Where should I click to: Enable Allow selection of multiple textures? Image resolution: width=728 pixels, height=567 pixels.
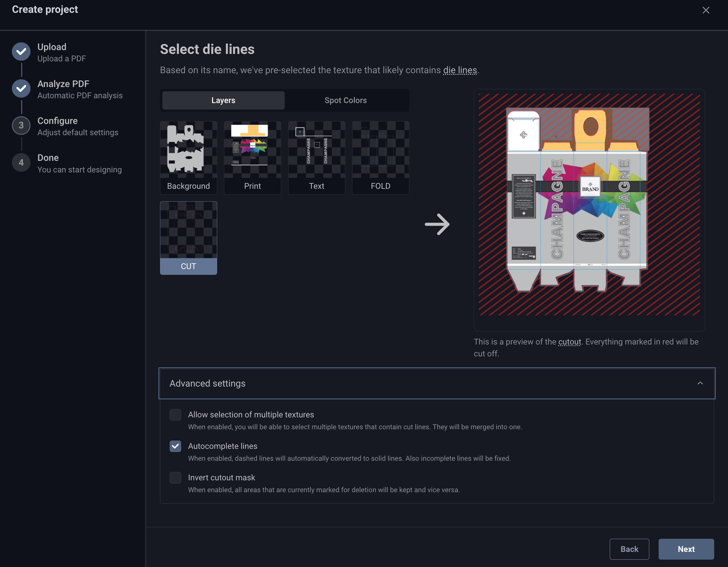(x=175, y=415)
